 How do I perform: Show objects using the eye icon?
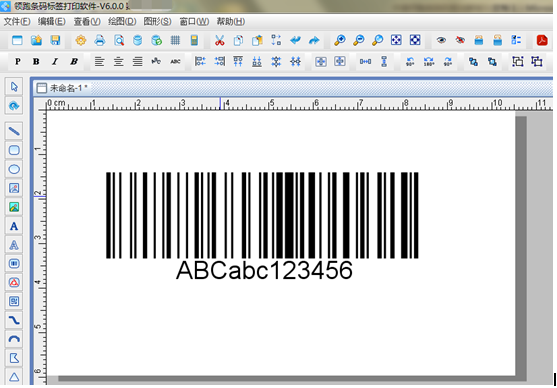pos(441,41)
